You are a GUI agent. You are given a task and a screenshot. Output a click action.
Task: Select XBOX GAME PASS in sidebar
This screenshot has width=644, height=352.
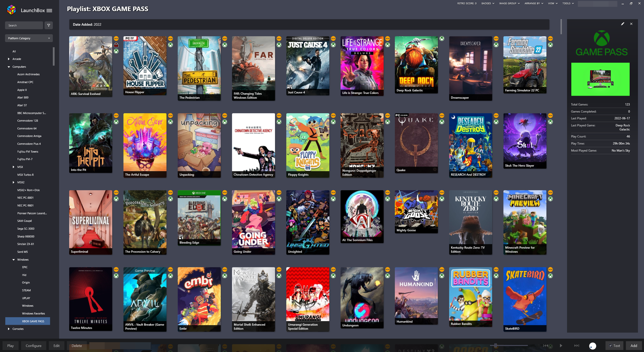(x=28, y=321)
